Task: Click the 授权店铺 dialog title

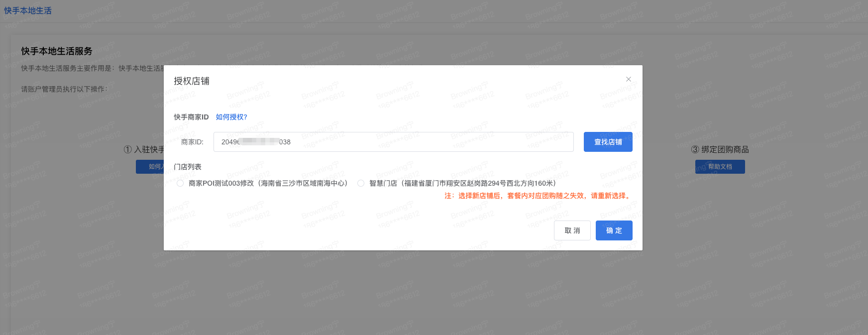Action: [x=192, y=81]
